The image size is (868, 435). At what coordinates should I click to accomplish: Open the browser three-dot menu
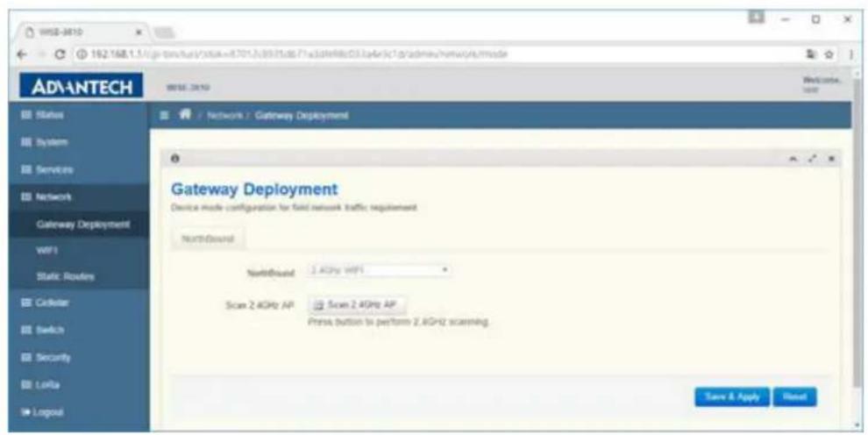pyautogui.click(x=850, y=54)
